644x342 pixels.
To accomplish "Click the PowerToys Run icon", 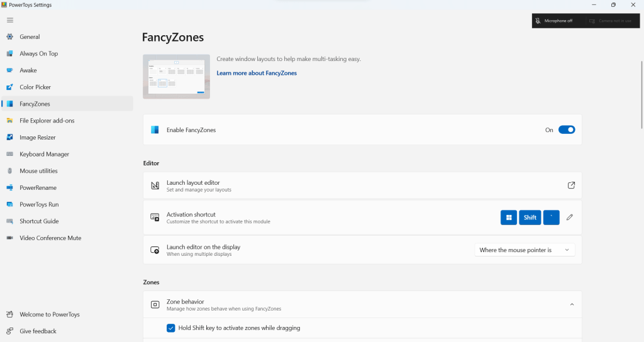I will [10, 204].
